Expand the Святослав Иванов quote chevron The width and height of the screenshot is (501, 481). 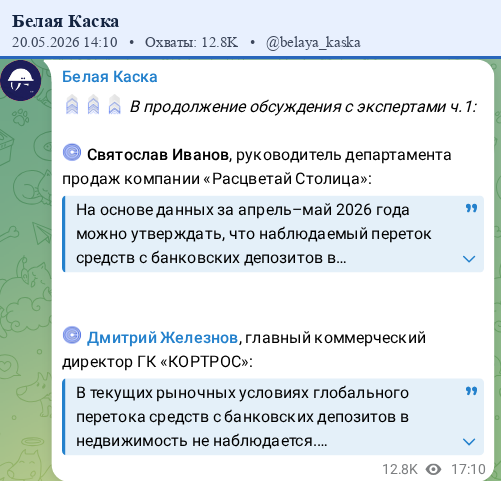point(469,259)
